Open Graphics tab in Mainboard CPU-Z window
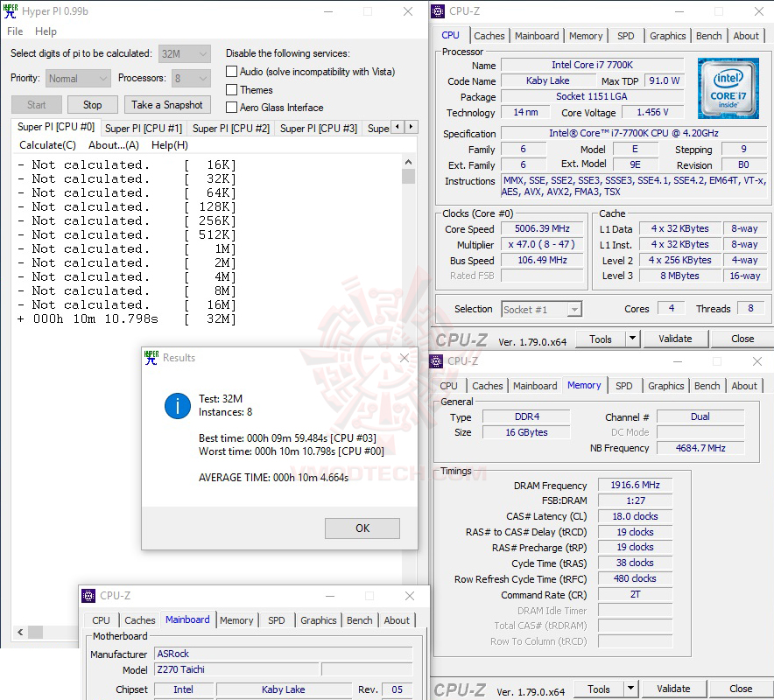774x700 pixels. click(x=319, y=620)
